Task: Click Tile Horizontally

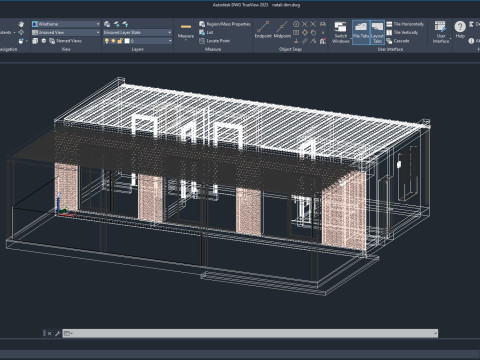Action: click(405, 24)
